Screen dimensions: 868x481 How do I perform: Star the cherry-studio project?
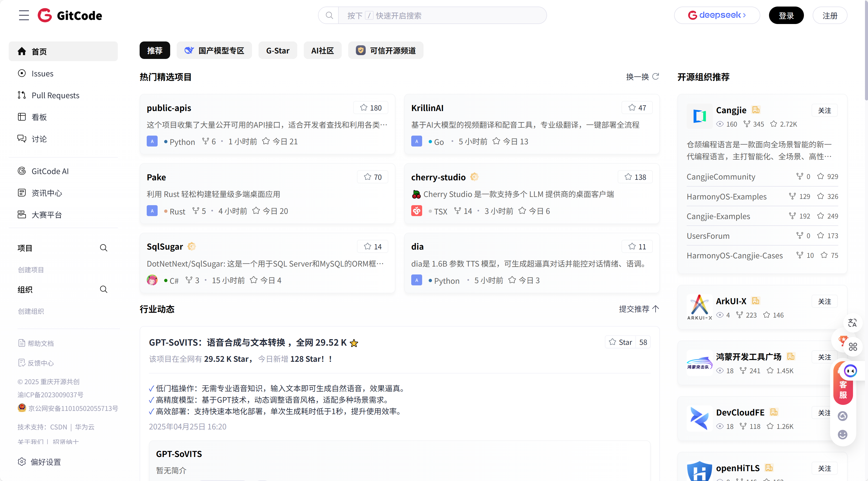click(635, 177)
